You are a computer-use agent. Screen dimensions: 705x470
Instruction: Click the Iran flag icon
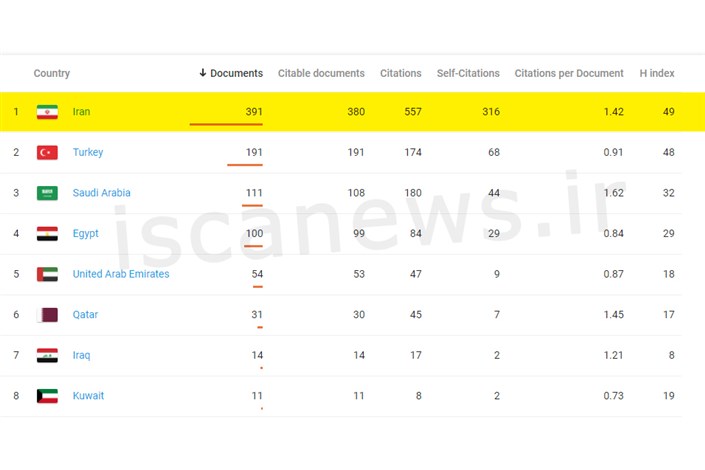47,112
